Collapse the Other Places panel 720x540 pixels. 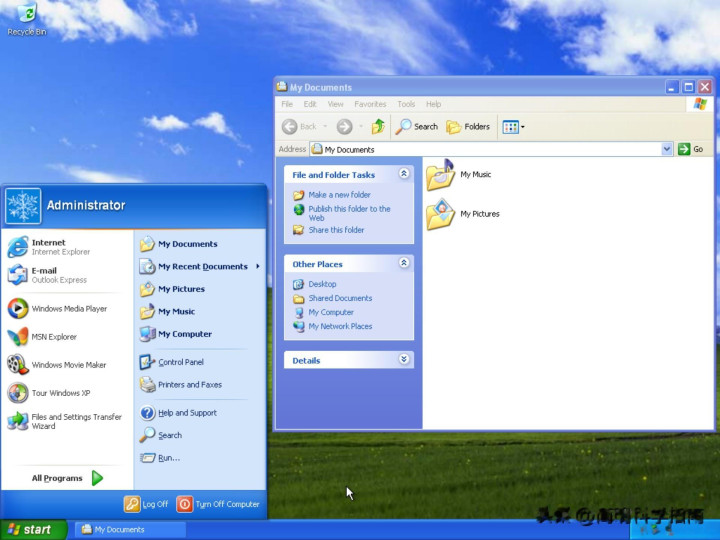click(404, 263)
